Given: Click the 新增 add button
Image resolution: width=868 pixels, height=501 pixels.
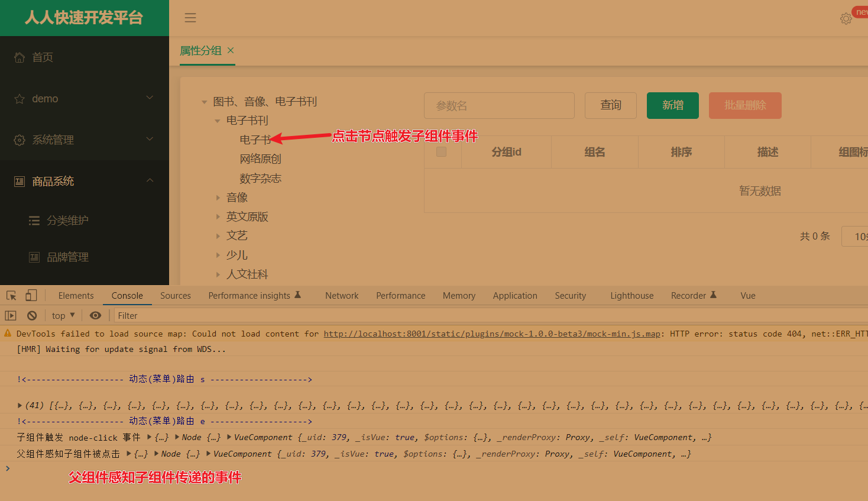Looking at the screenshot, I should pos(673,105).
